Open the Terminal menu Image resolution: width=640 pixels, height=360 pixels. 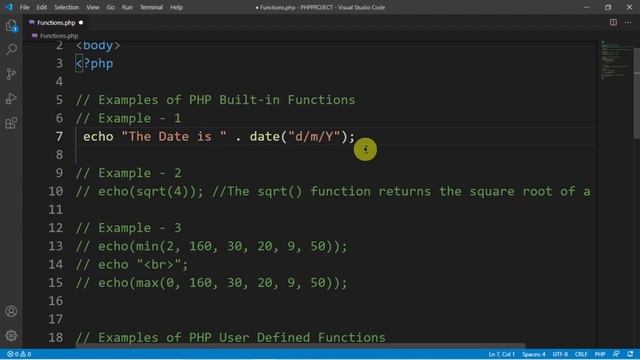click(151, 7)
